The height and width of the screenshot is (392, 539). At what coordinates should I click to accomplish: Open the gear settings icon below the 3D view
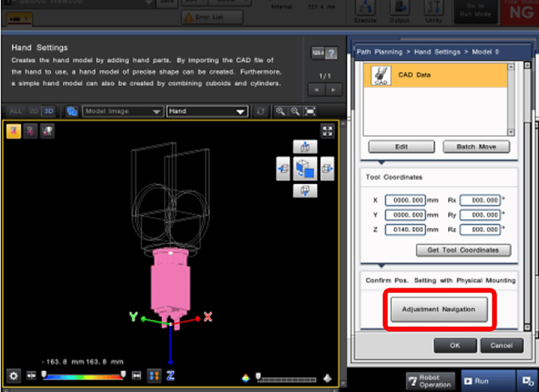[x=13, y=376]
